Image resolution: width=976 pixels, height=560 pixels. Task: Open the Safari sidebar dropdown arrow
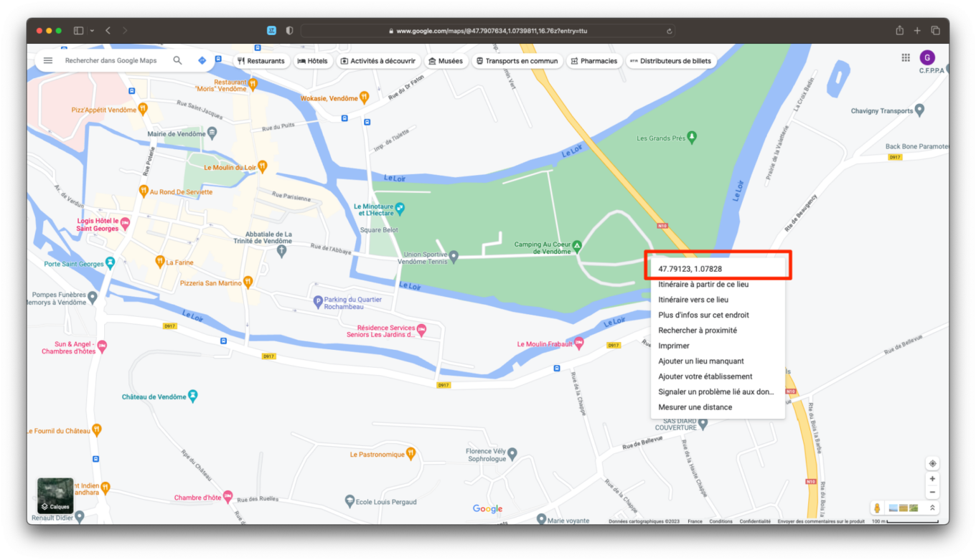click(92, 31)
